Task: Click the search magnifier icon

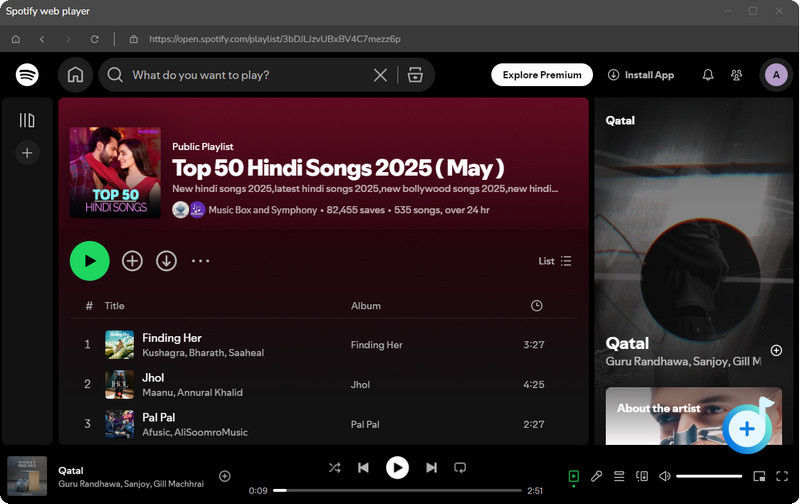Action: point(115,75)
